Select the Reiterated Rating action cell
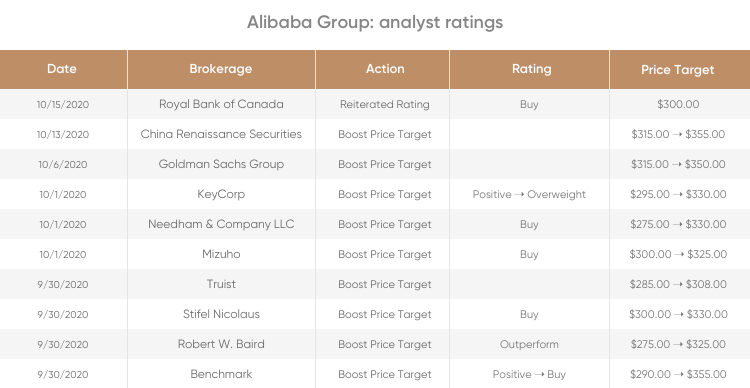This screenshot has height=388, width=750. 385,104
